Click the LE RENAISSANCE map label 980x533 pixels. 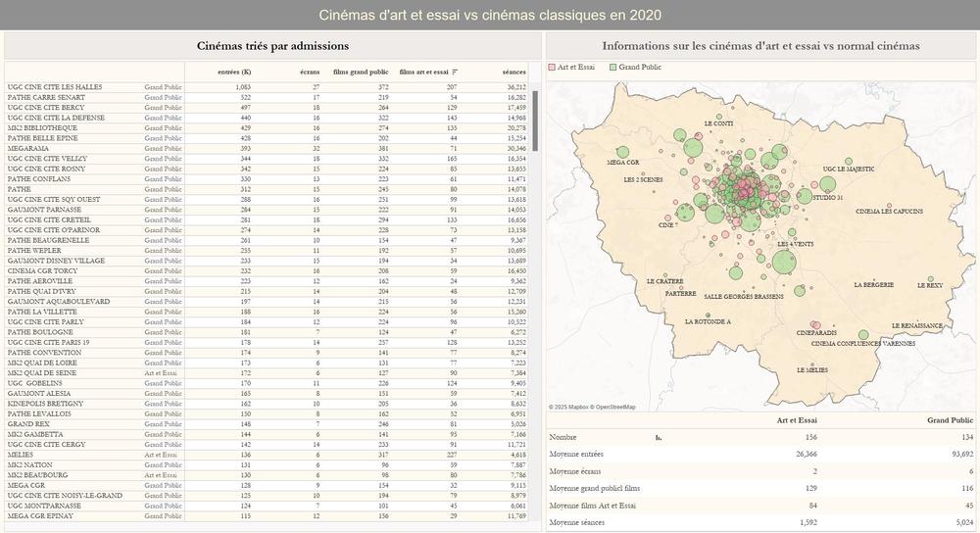917,326
